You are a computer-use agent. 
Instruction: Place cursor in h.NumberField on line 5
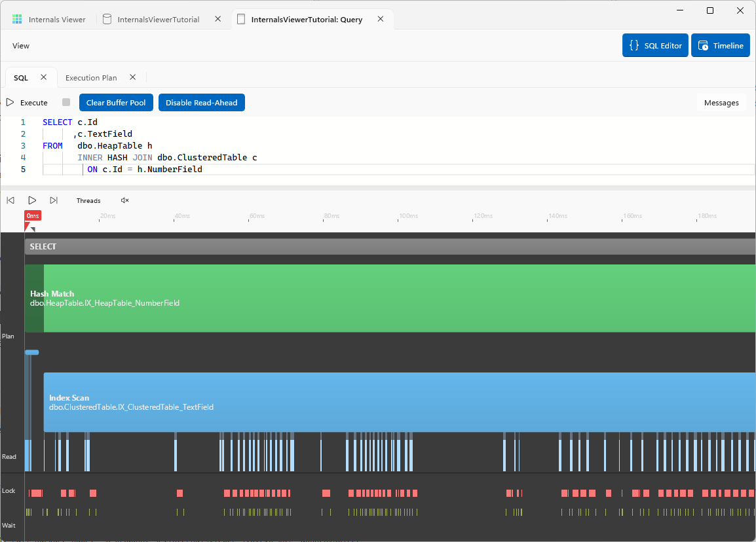pyautogui.click(x=170, y=170)
